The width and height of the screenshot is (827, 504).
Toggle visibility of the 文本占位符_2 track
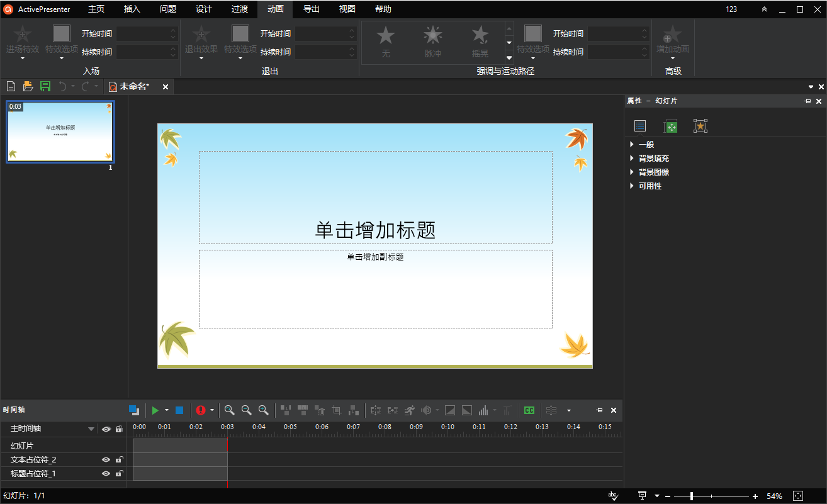[106, 460]
